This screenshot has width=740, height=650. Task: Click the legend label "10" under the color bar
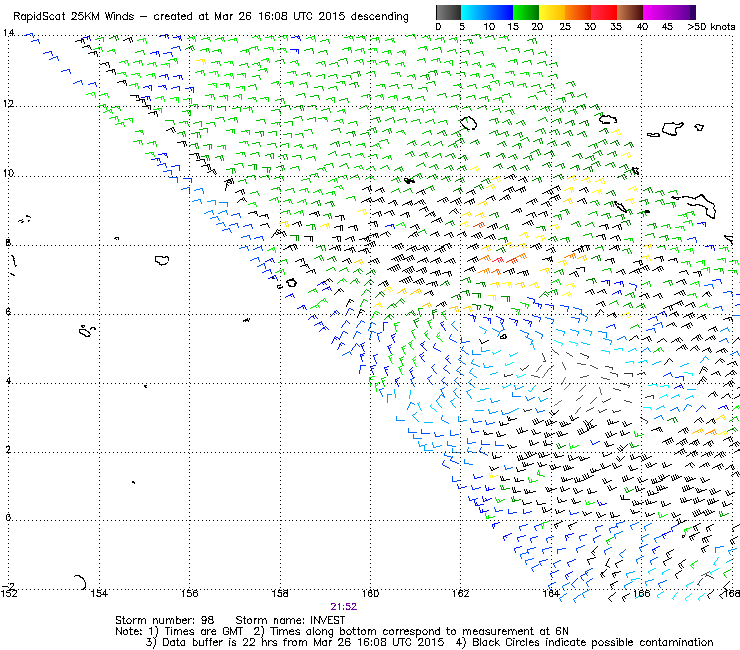pyautogui.click(x=489, y=27)
